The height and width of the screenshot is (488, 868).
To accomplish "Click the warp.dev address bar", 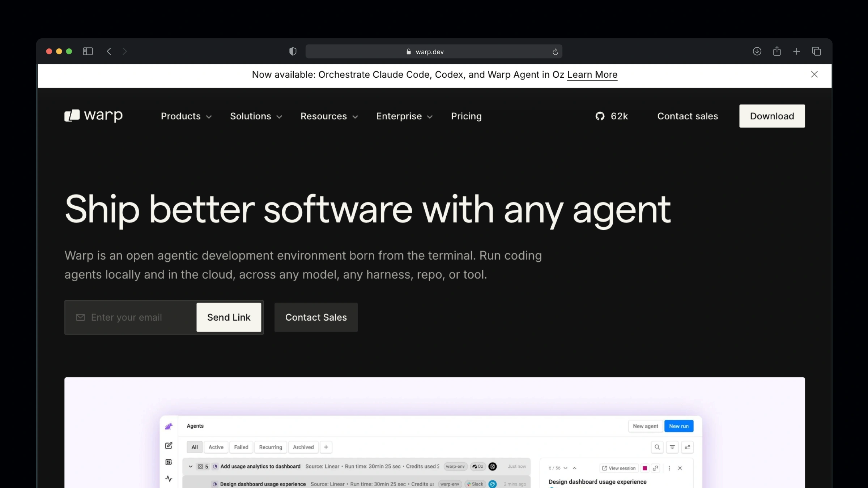I will coord(434,51).
